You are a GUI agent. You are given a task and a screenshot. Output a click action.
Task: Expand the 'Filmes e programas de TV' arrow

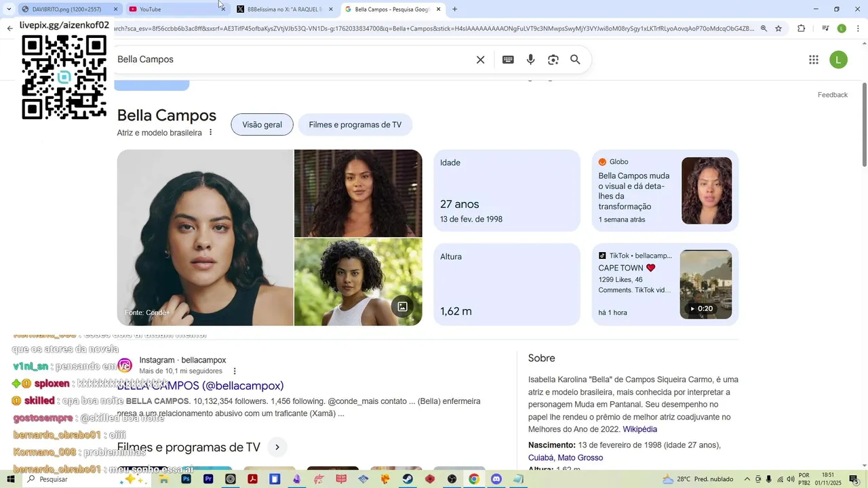pyautogui.click(x=277, y=447)
